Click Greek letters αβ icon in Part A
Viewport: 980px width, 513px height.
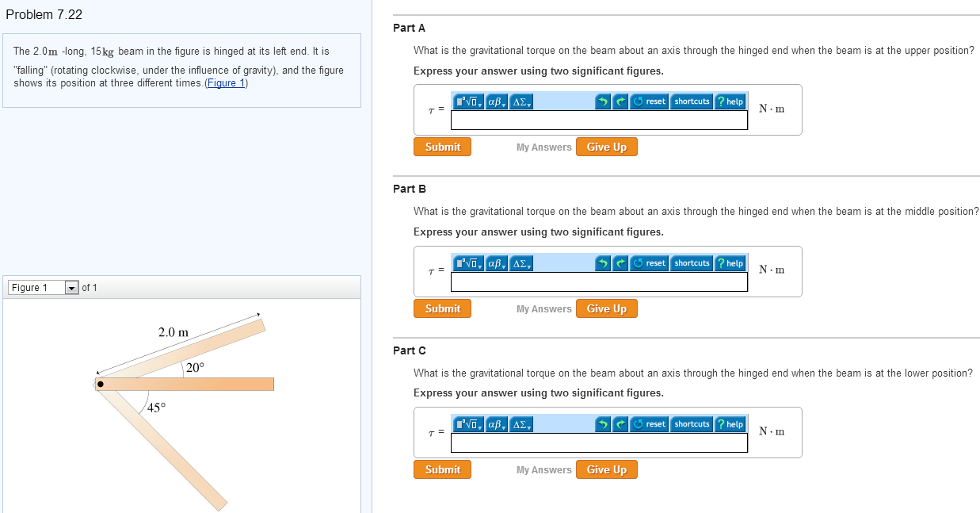point(495,101)
